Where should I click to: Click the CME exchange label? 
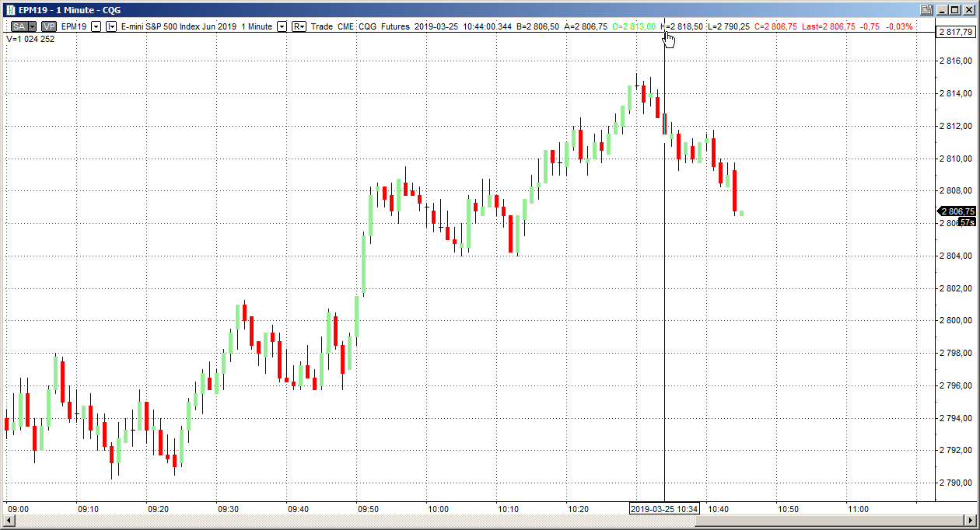click(345, 26)
